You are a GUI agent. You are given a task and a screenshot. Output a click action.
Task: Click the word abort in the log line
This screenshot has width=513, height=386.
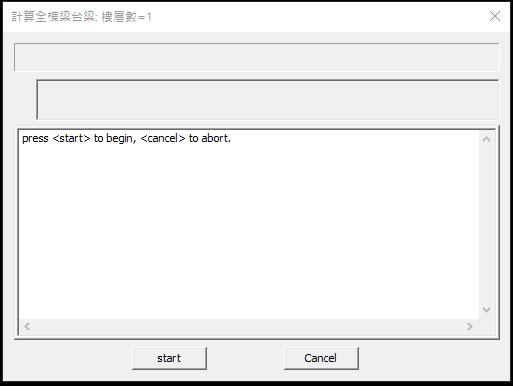click(215, 138)
